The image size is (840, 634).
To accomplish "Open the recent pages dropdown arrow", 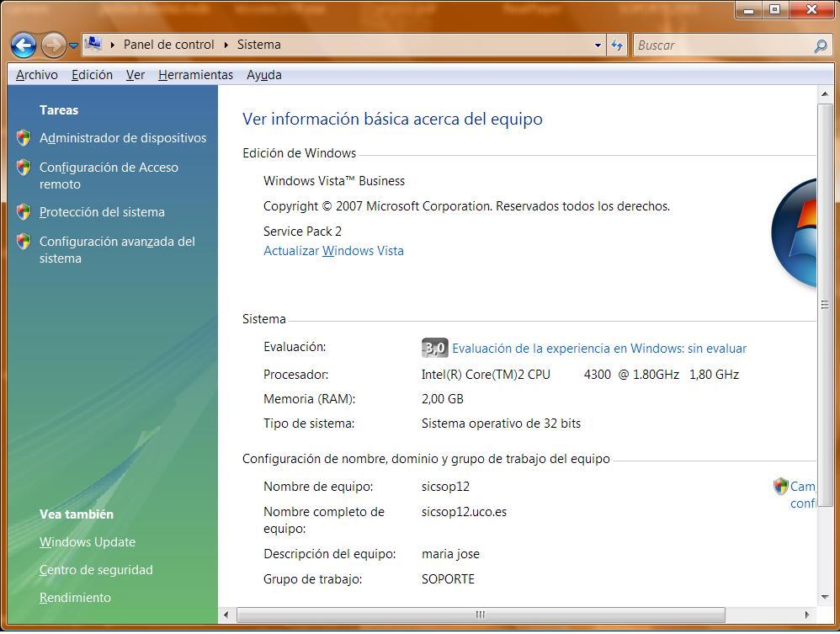I will click(74, 45).
